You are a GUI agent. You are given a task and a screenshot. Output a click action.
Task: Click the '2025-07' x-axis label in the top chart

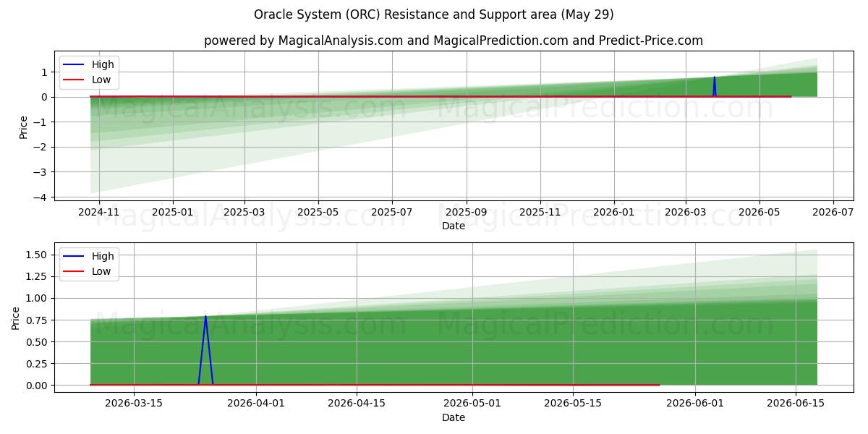[392, 213]
